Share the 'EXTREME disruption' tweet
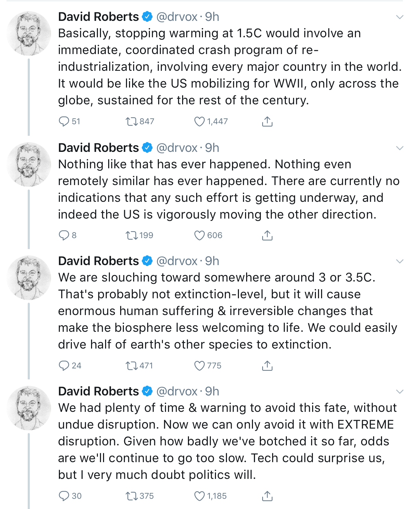 pyautogui.click(x=267, y=496)
